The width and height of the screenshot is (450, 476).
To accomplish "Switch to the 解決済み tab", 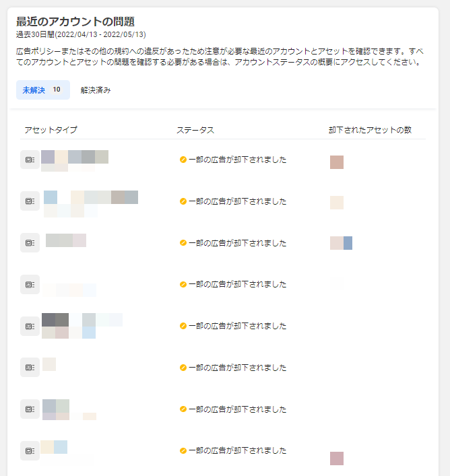I will click(96, 90).
